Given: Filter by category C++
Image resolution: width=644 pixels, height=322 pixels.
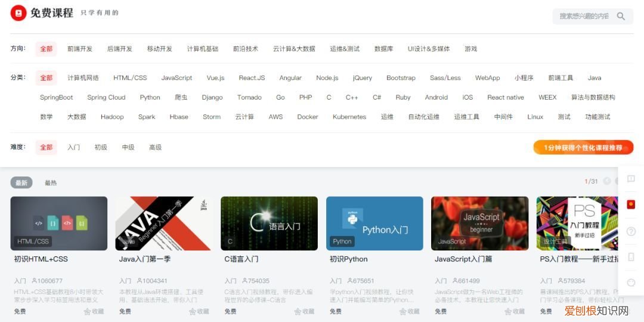Looking at the screenshot, I should [x=352, y=97].
